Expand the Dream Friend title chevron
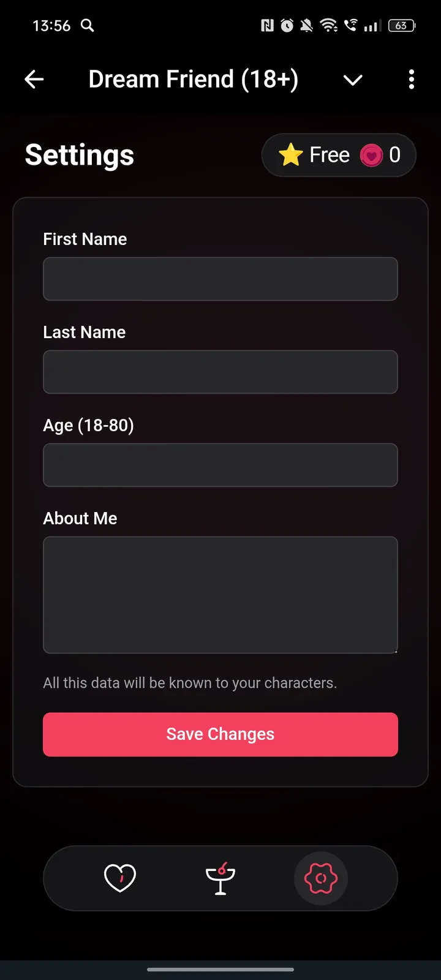441x980 pixels. (x=353, y=80)
